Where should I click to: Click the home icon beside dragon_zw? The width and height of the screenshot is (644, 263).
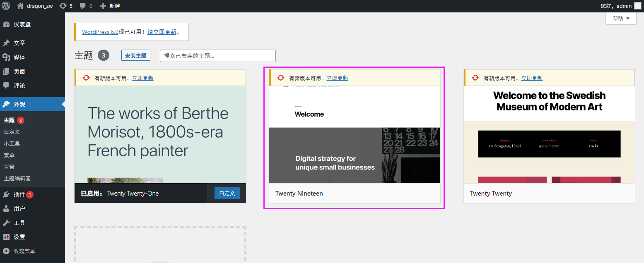(x=20, y=6)
